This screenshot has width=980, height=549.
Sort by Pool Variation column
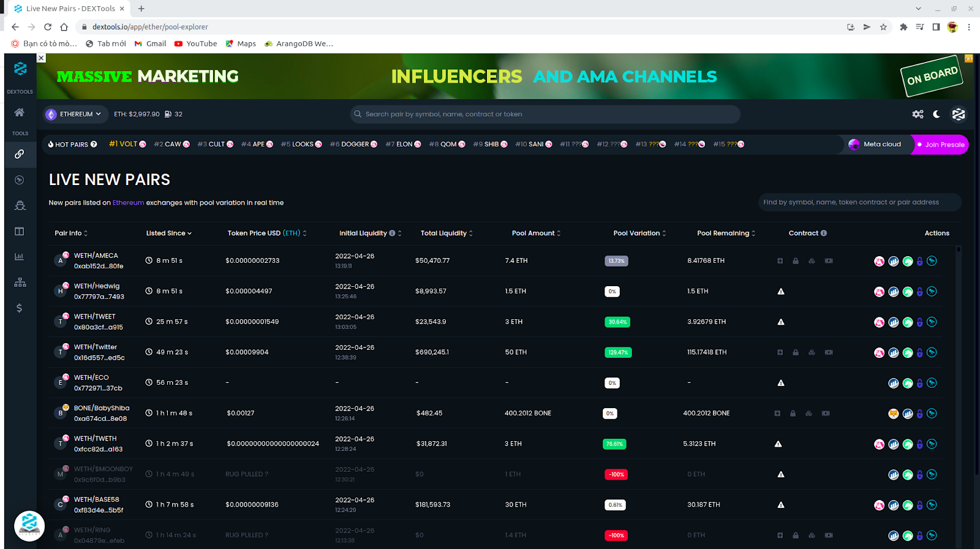639,233
